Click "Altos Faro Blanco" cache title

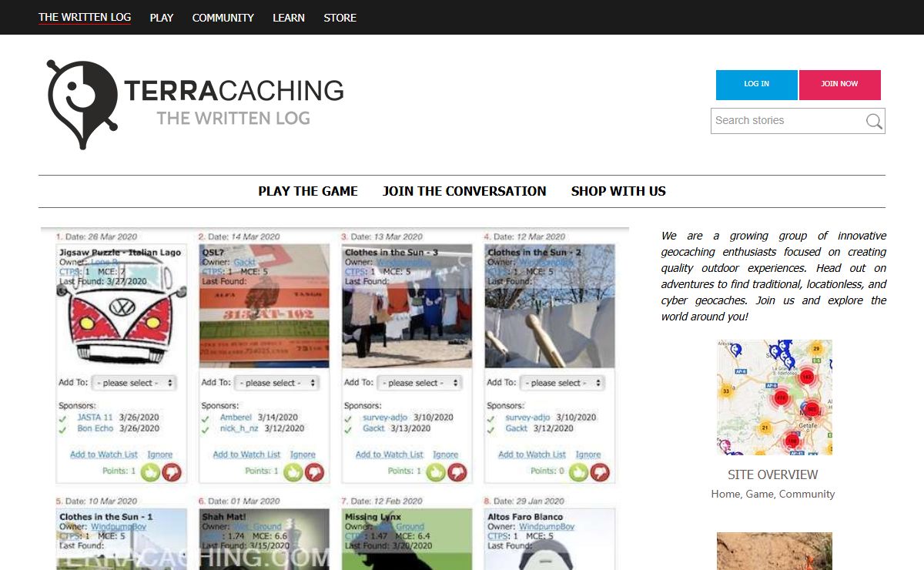coord(525,517)
